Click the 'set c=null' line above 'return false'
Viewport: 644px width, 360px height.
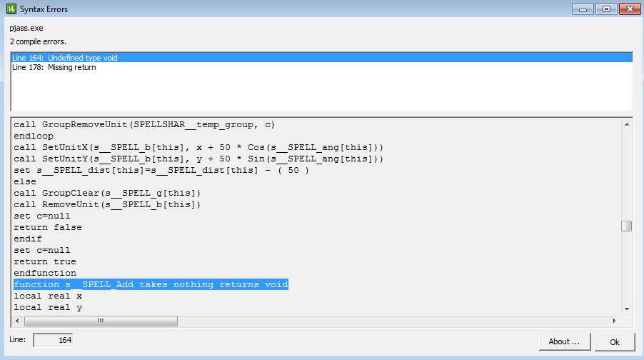[42, 216]
